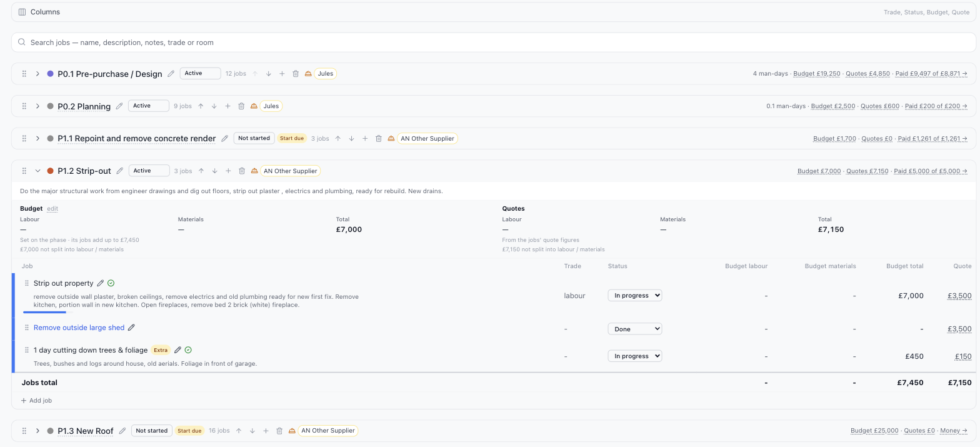Image resolution: width=980 pixels, height=447 pixels.
Task: Click the Start due badge in the P1.3 New Roof row
Action: coord(189,431)
